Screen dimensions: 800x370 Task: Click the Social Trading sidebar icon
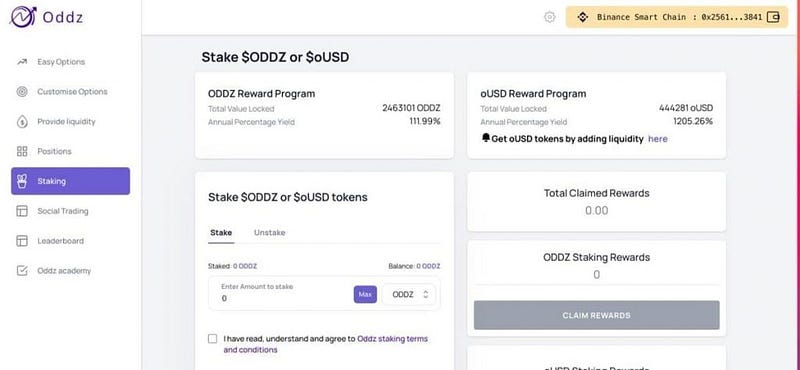[22, 211]
